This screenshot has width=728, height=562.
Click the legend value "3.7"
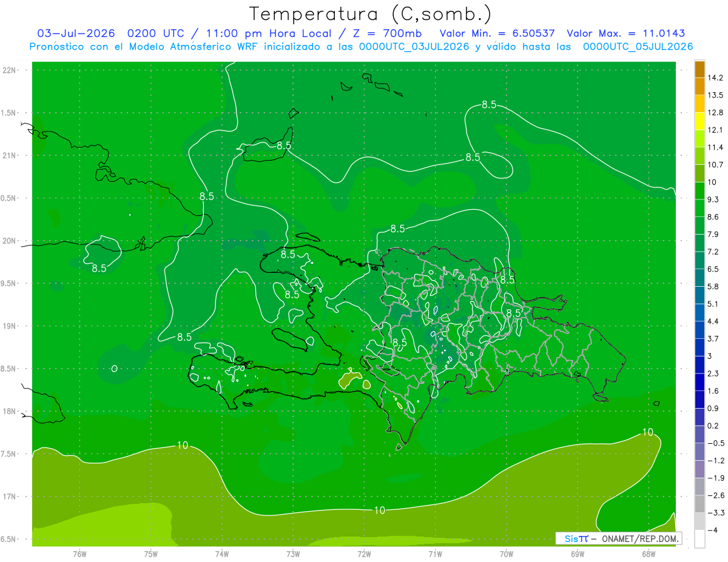tap(713, 339)
